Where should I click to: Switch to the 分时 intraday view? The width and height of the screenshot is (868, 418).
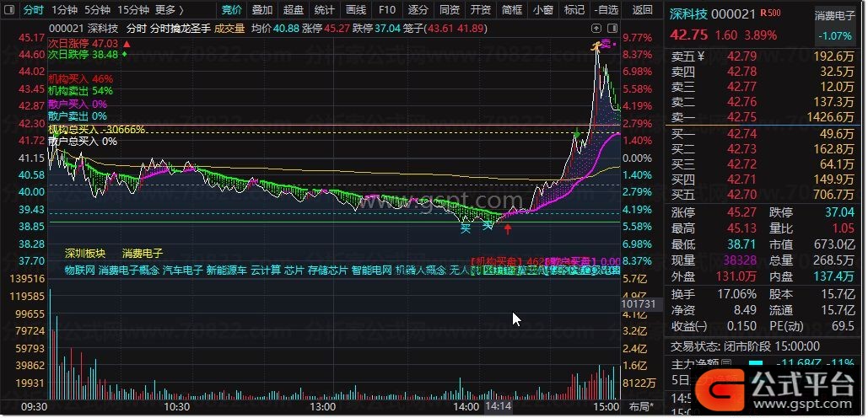33,10
